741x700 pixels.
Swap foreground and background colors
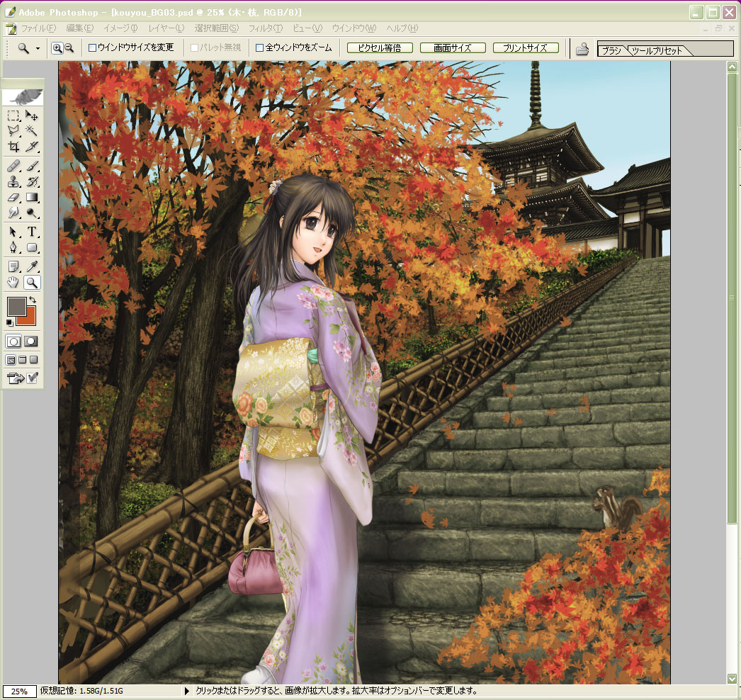coord(33,300)
